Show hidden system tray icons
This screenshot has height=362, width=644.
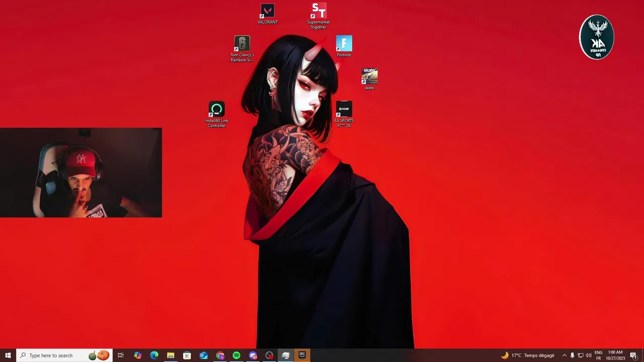pyautogui.click(x=564, y=355)
